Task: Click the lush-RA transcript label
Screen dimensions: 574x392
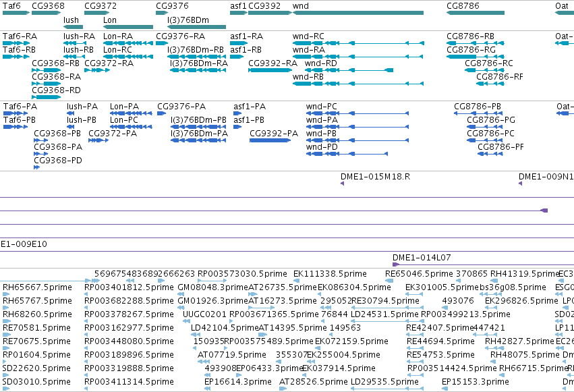Action: (x=79, y=36)
